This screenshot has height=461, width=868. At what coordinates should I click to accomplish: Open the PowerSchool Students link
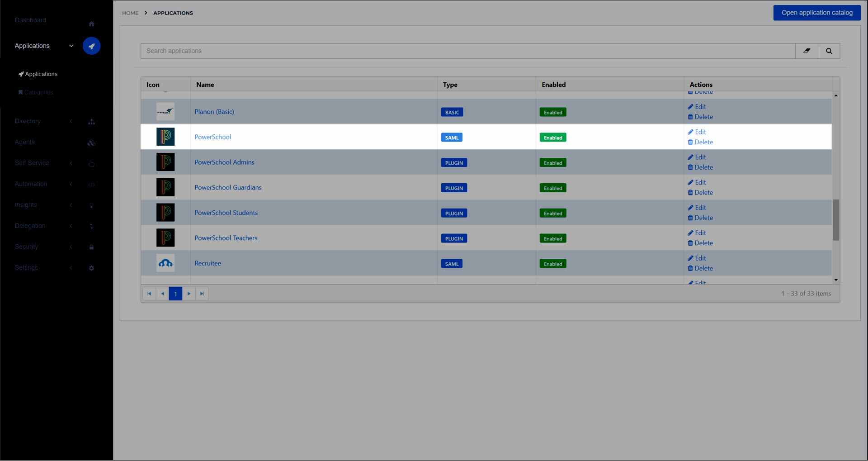point(226,213)
